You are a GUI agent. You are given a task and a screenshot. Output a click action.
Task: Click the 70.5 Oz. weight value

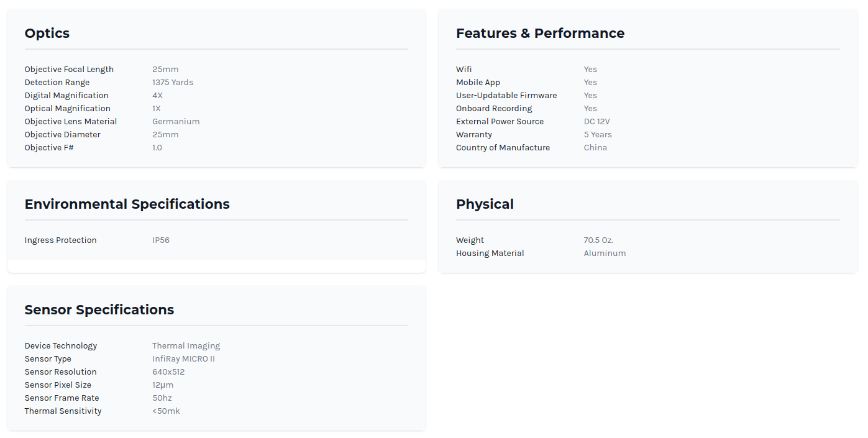click(x=598, y=240)
